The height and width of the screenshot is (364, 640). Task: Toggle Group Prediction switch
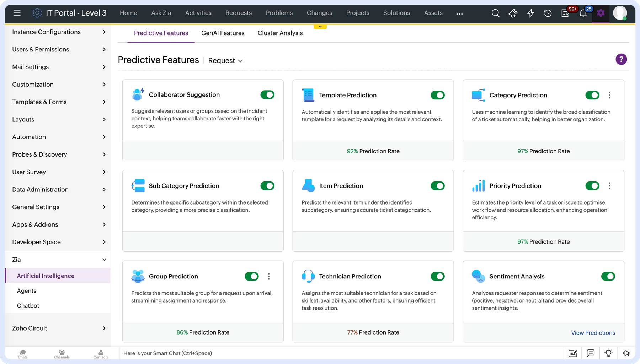(x=252, y=276)
